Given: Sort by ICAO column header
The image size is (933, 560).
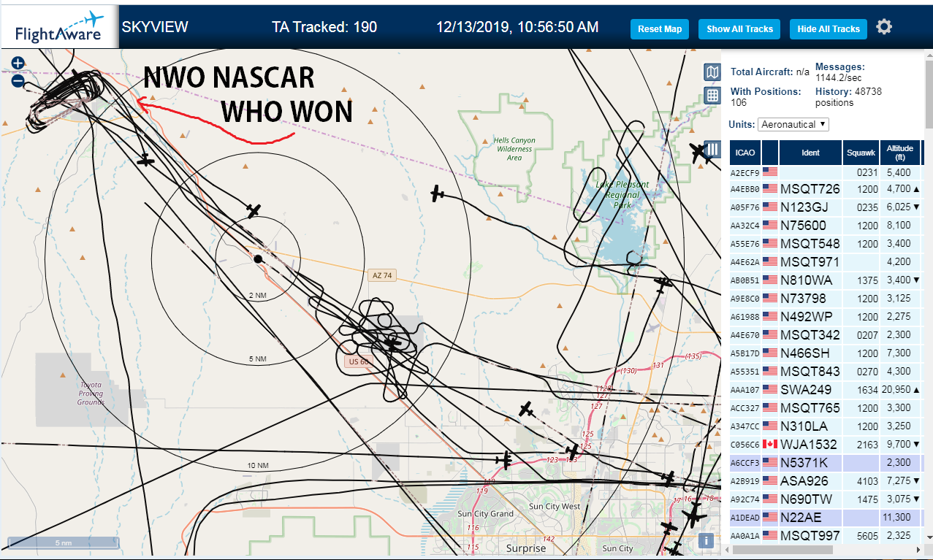Looking at the screenshot, I should [745, 153].
